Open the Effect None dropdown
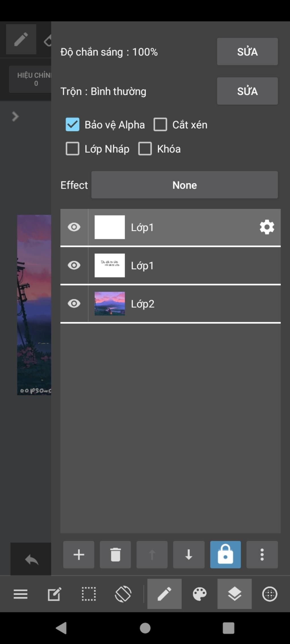This screenshot has width=290, height=644. click(x=184, y=185)
